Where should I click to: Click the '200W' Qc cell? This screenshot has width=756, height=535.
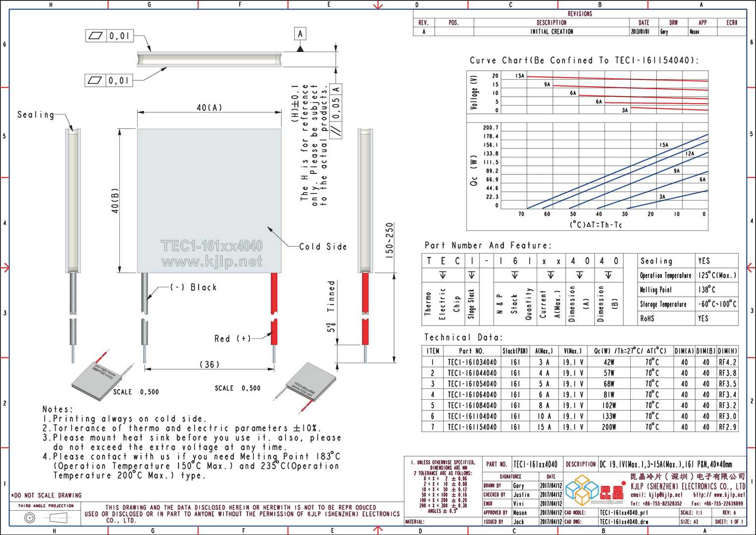609,427
